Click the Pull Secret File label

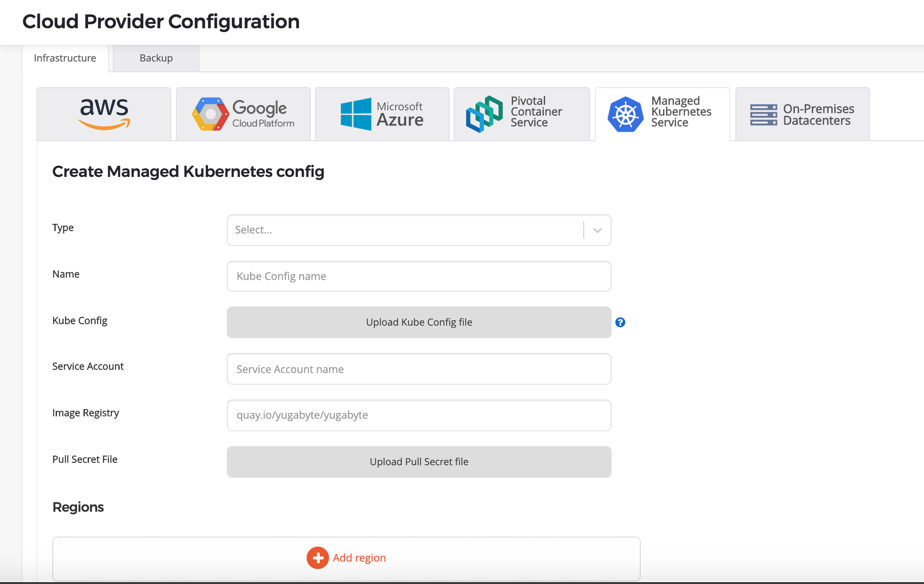[x=85, y=459]
